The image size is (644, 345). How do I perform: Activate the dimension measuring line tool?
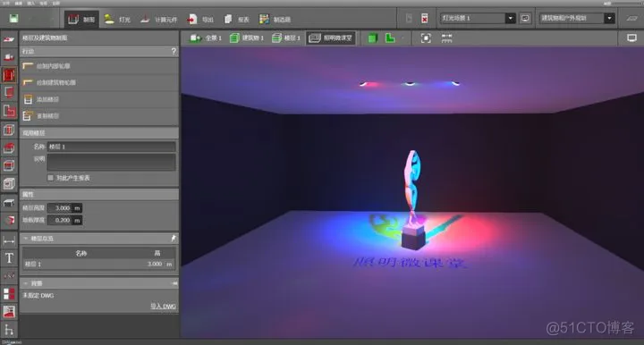tap(9, 240)
